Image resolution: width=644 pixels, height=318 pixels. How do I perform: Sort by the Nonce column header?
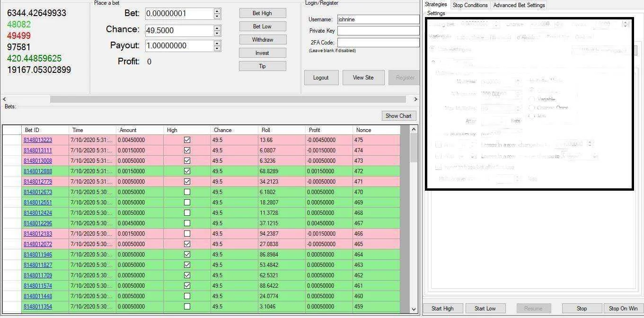point(376,130)
